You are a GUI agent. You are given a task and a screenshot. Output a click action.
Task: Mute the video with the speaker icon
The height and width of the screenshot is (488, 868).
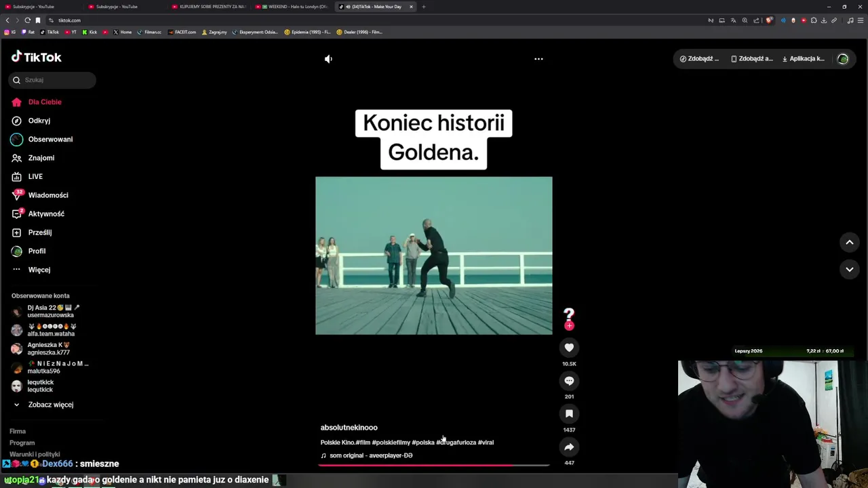tap(328, 59)
